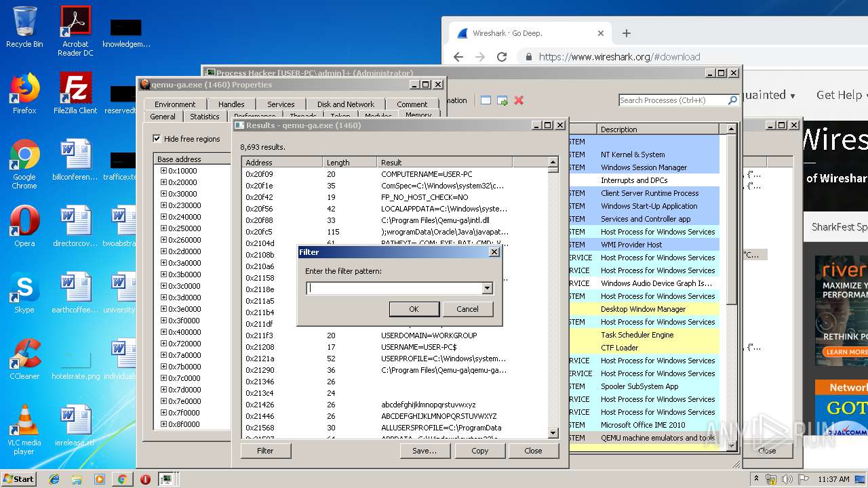This screenshot has width=868, height=488.
Task: Click the padlock icon in the address bar
Action: (529, 57)
